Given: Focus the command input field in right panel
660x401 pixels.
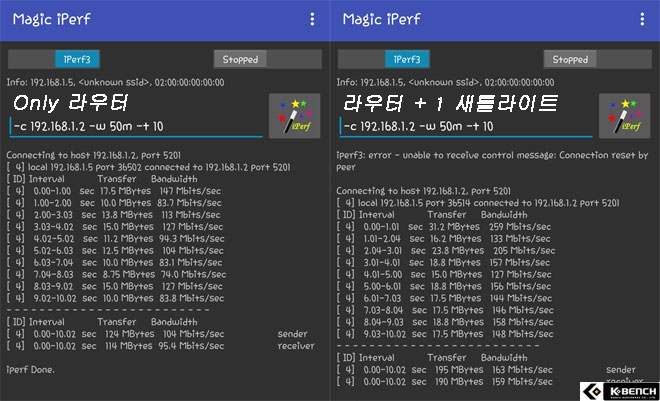Looking at the screenshot, I should 466,127.
